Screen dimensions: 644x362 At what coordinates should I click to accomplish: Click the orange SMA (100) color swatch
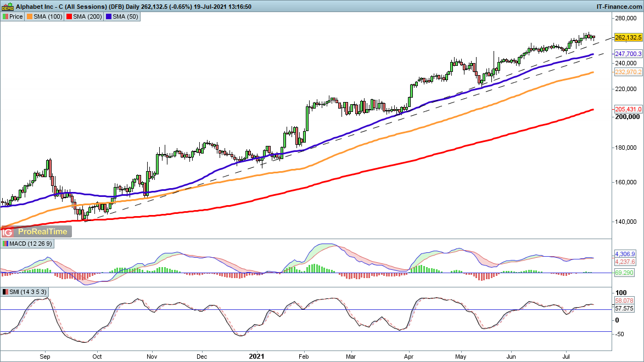tap(30, 17)
